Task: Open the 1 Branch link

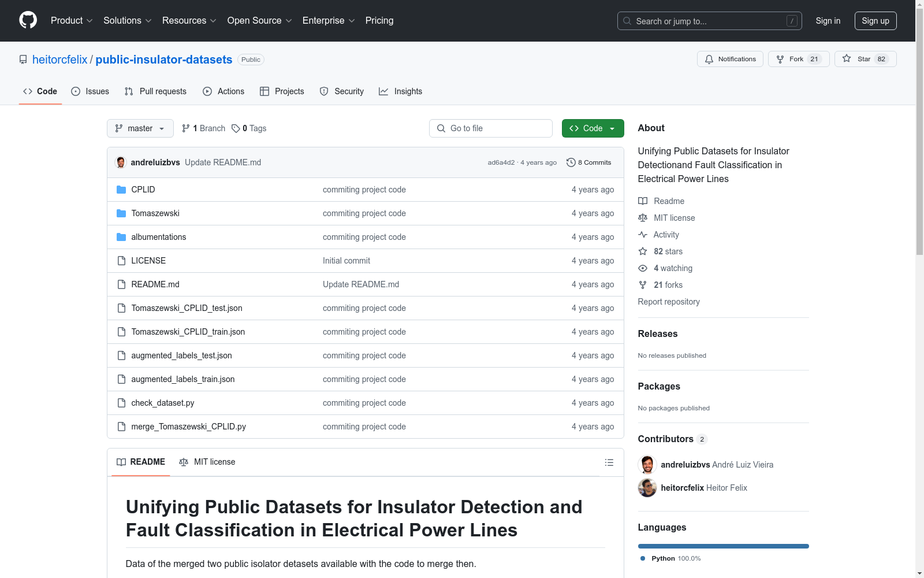Action: point(203,128)
